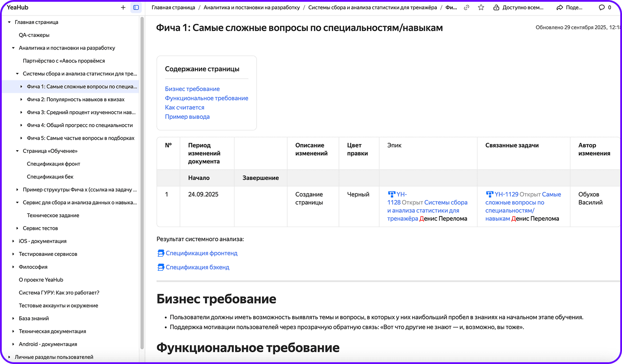The width and height of the screenshot is (622, 364).
Task: Star this page as favorite
Action: point(481,8)
